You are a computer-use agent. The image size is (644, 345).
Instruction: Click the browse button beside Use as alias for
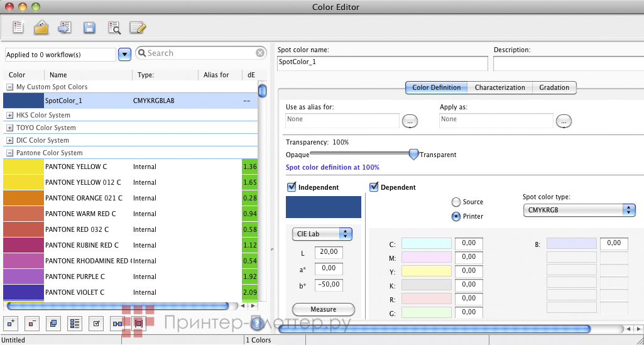(x=410, y=120)
